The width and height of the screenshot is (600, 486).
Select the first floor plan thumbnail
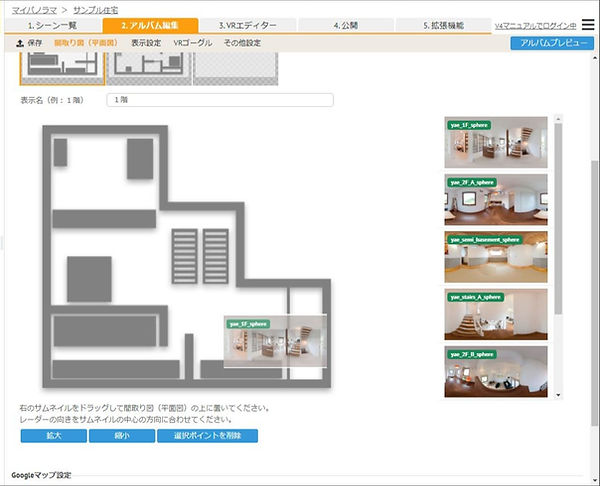tap(62, 67)
